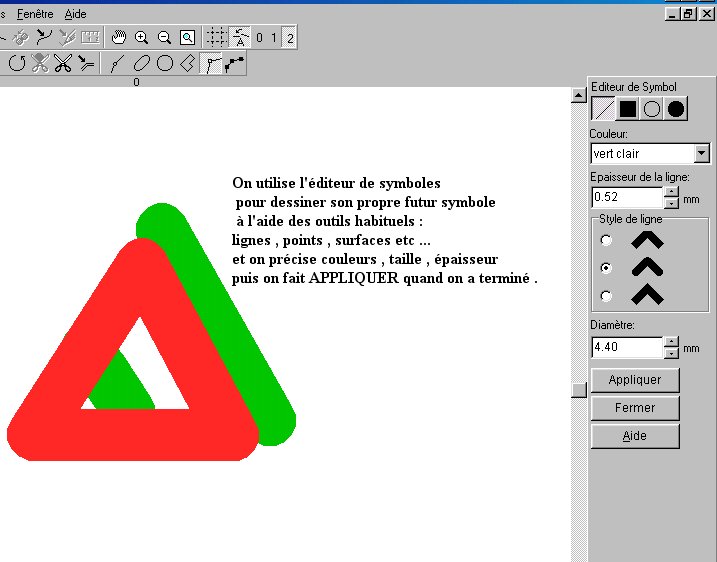Decrease the Diamètre value
The height and width of the screenshot is (562, 717).
pos(671,353)
